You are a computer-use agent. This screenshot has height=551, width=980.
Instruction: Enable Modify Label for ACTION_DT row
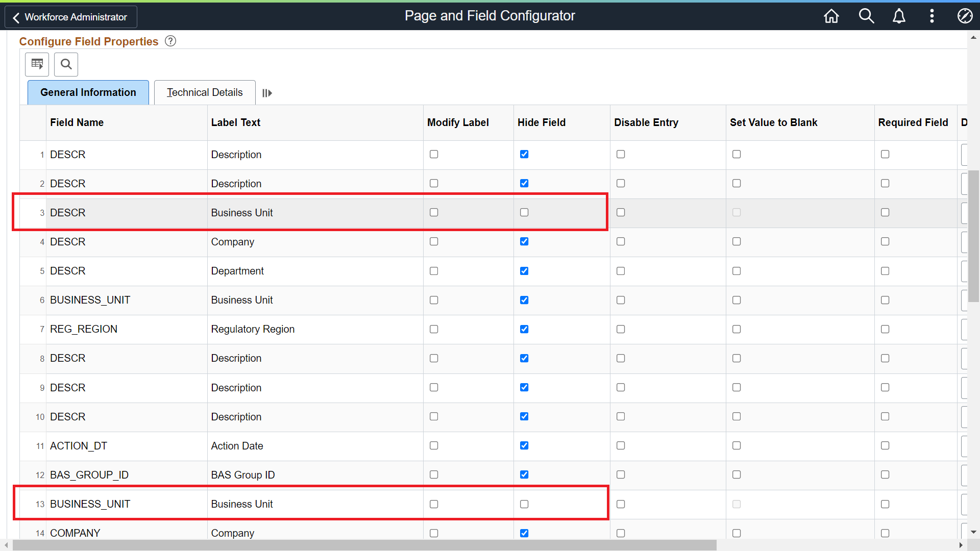coord(434,445)
